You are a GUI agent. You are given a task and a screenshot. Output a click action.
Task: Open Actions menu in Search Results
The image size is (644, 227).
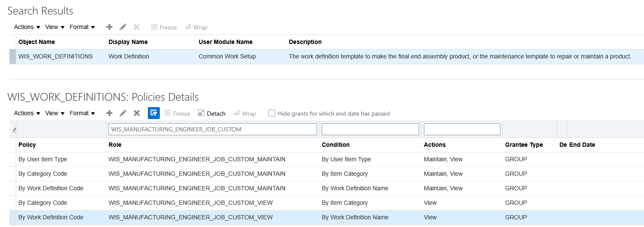pyautogui.click(x=27, y=27)
